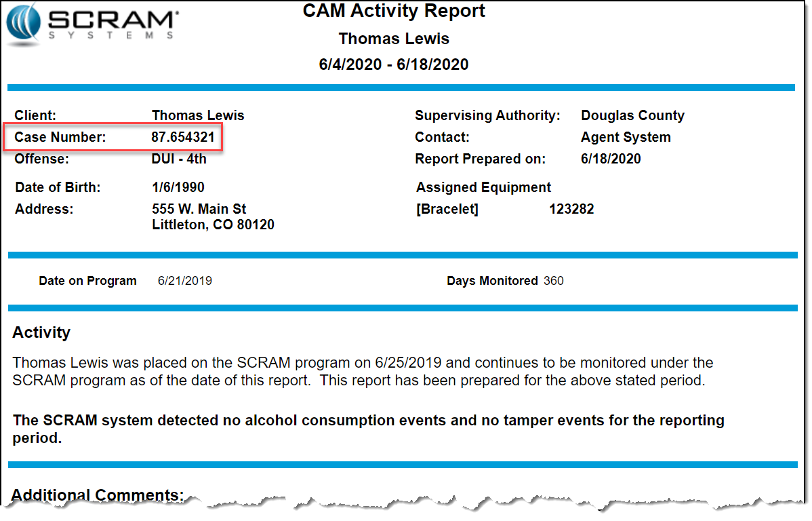Click the SCRAM Systems logo
This screenshot has width=812, height=521.
93,25
